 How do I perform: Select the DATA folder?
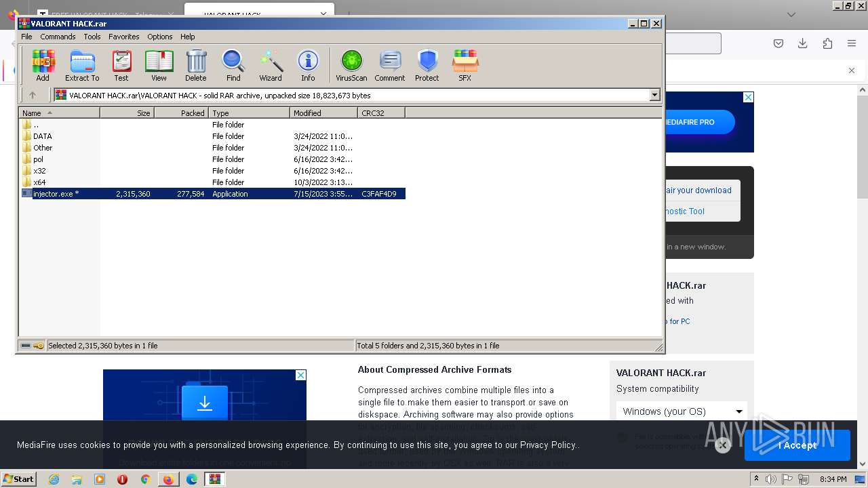click(x=42, y=136)
